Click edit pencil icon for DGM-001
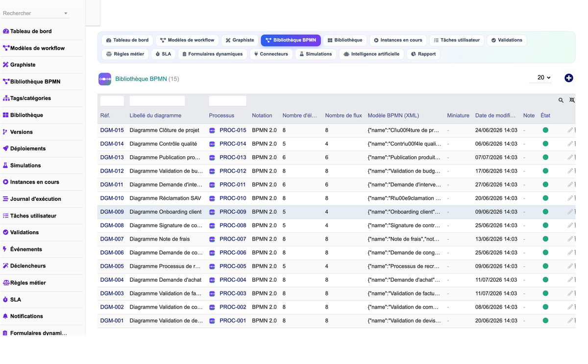This screenshot has width=588, height=364. pos(570,321)
